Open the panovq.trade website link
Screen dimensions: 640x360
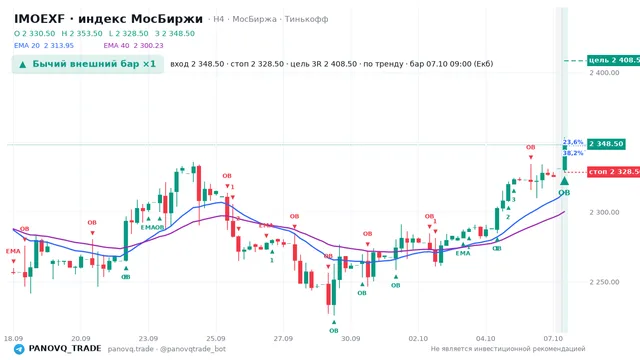131,349
